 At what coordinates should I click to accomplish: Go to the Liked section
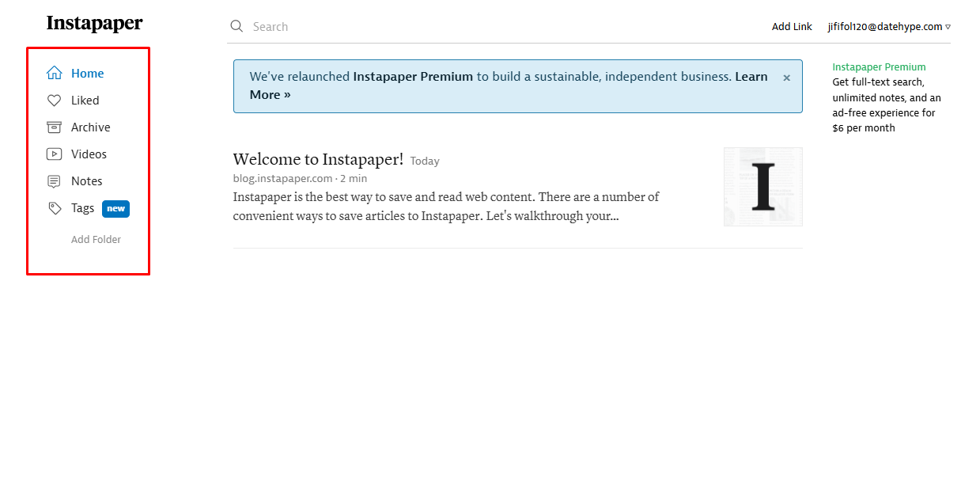85,101
